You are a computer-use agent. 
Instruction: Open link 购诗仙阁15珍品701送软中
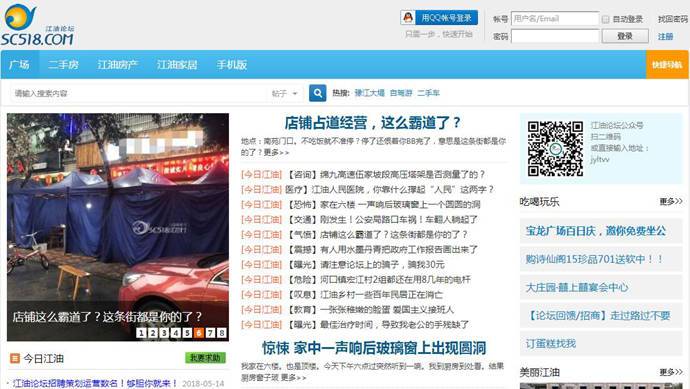pyautogui.click(x=595, y=259)
